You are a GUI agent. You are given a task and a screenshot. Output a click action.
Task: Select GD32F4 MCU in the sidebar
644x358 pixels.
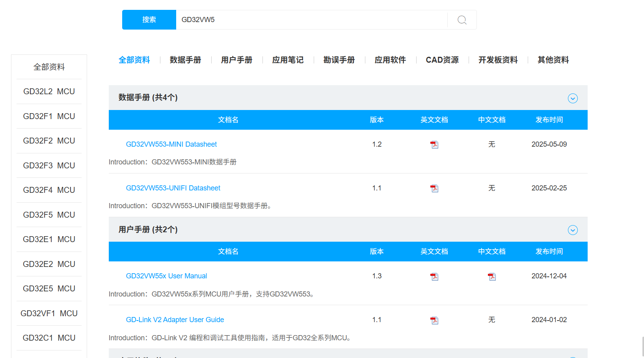coord(49,190)
